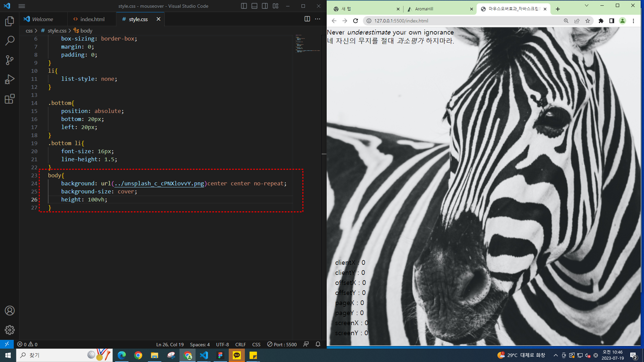The width and height of the screenshot is (644, 362).
Task: Toggle the primary side bar layout button
Action: click(x=244, y=6)
